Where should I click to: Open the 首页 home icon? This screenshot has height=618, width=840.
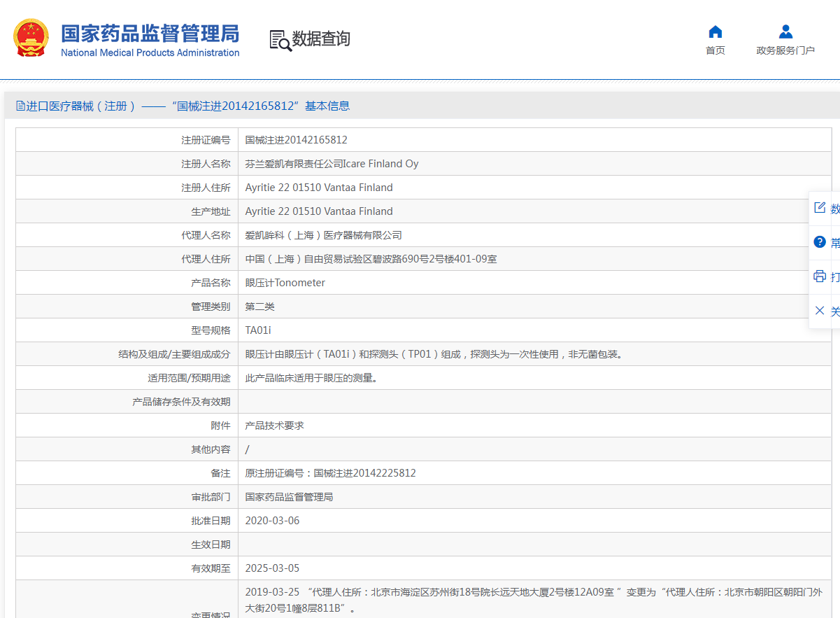(x=715, y=31)
